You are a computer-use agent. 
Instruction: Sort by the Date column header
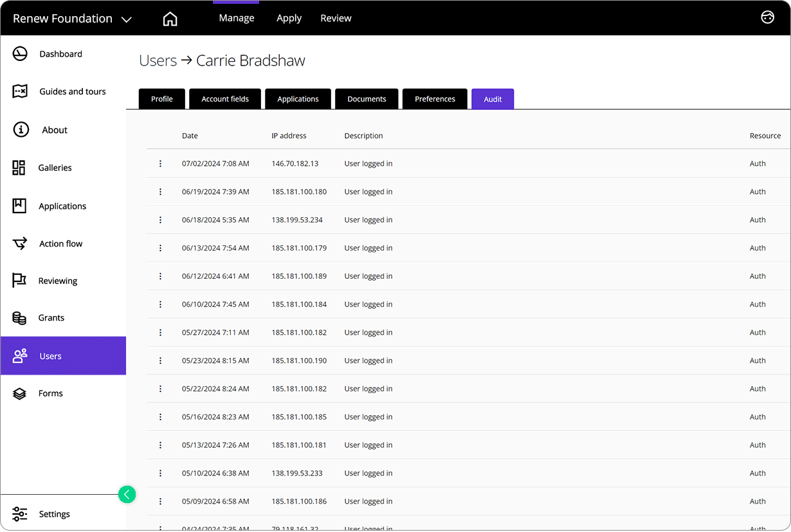pyautogui.click(x=190, y=136)
